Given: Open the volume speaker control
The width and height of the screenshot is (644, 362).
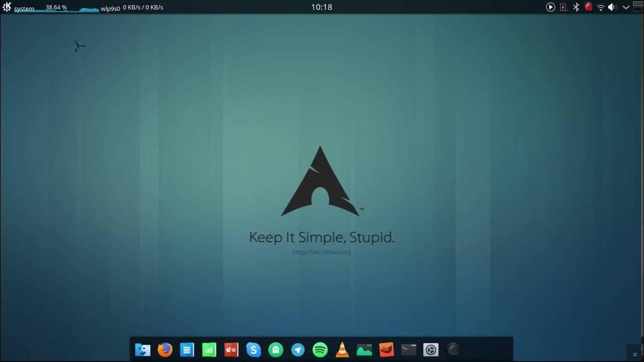Looking at the screenshot, I should coord(612,7).
